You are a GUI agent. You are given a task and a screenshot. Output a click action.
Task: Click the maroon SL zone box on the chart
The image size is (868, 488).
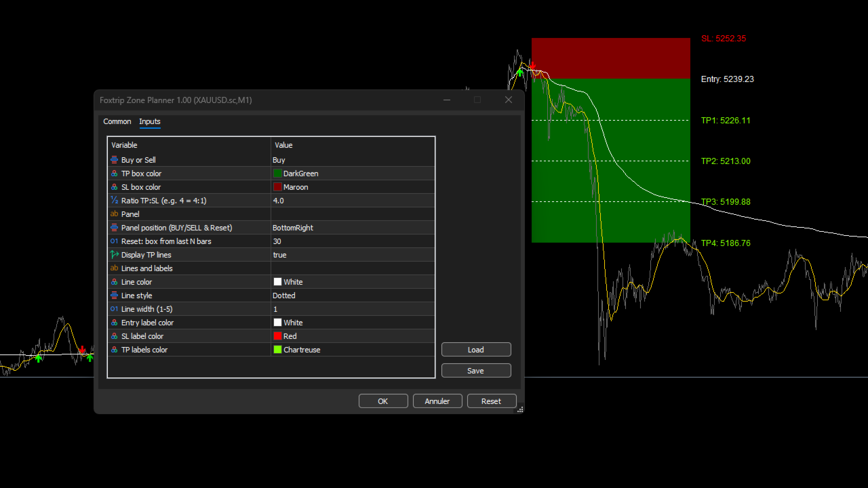coord(610,58)
